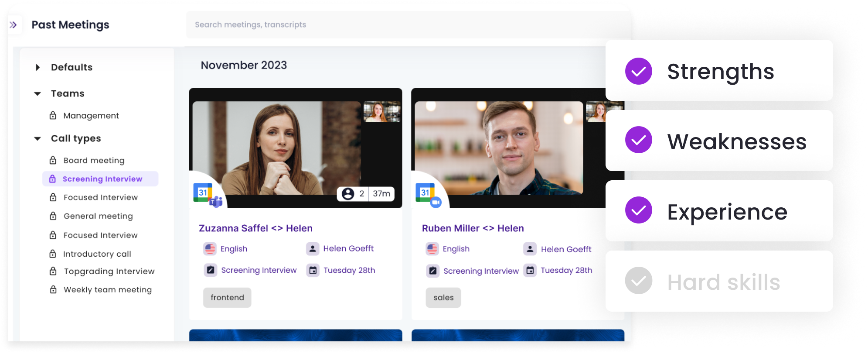Click the Google Calendar Teams icon on Zuzanna's meeting
Screen dimensions: 868x354
click(208, 194)
